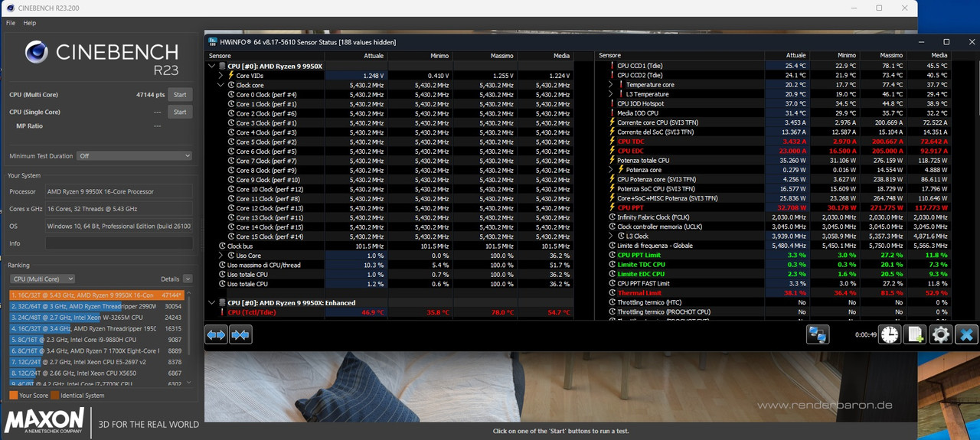
Task: Start the CPU (Single Core) test
Action: [x=180, y=112]
